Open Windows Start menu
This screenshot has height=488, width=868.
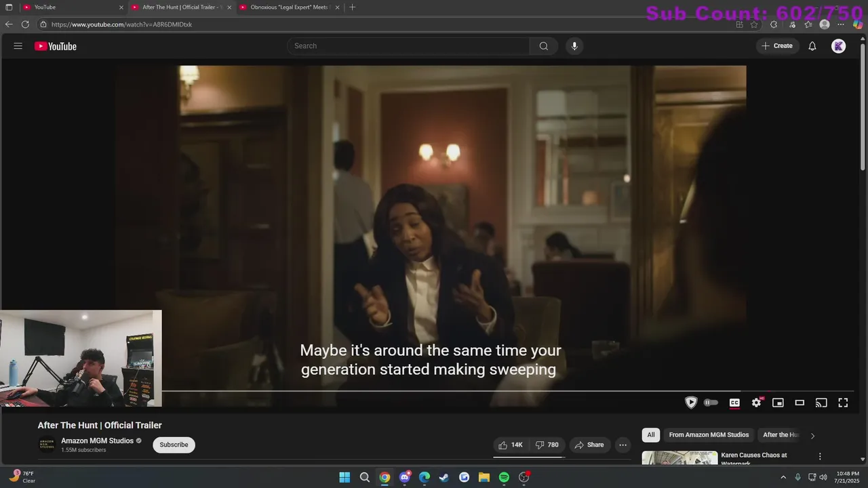pos(344,477)
